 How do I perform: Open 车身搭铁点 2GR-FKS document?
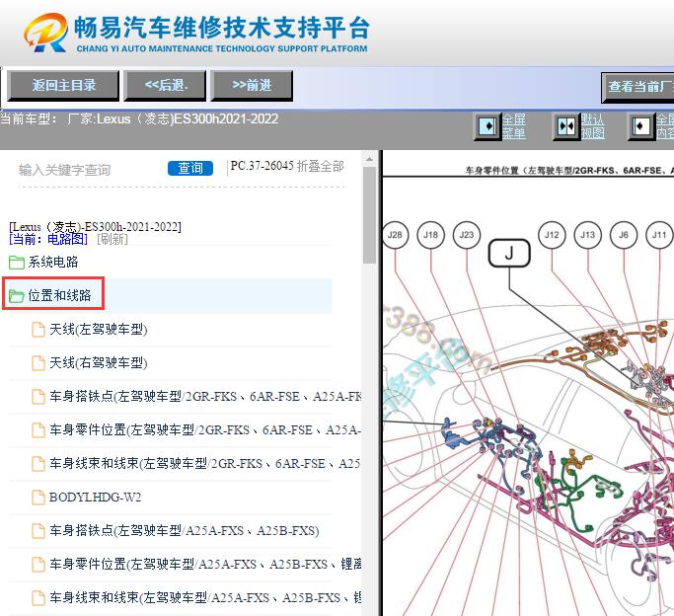[205, 396]
